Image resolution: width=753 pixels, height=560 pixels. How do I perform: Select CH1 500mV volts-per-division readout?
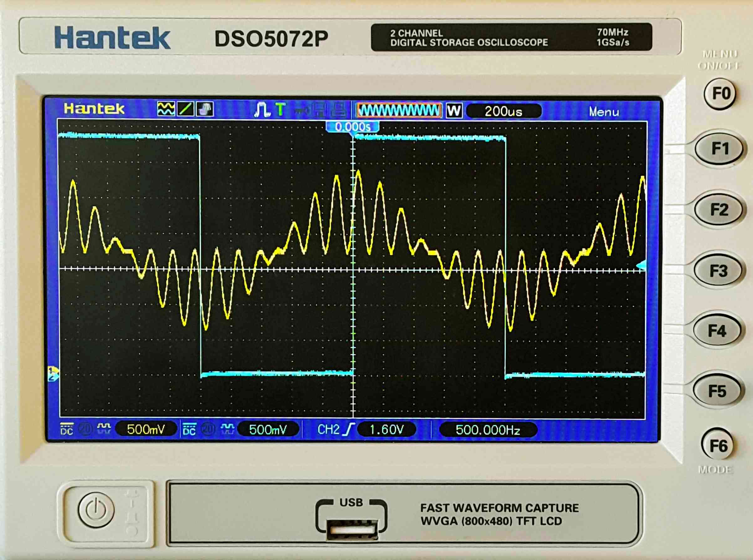(x=146, y=429)
